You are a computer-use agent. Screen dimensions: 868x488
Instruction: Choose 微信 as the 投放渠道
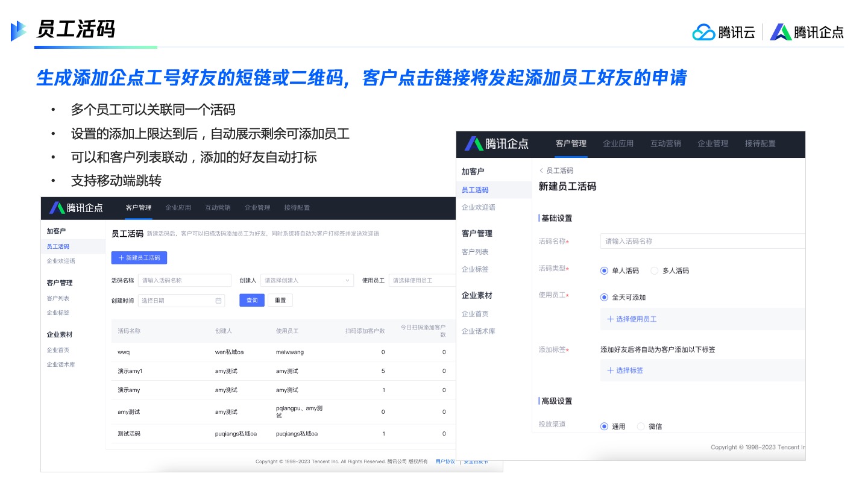[641, 426]
